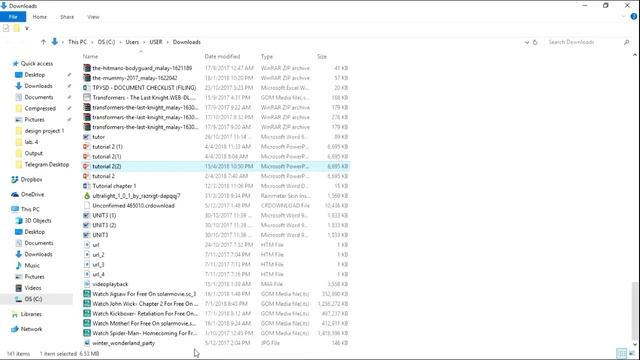Open Music under This PC
This screenshot has height=360, width=640.
point(32,265)
